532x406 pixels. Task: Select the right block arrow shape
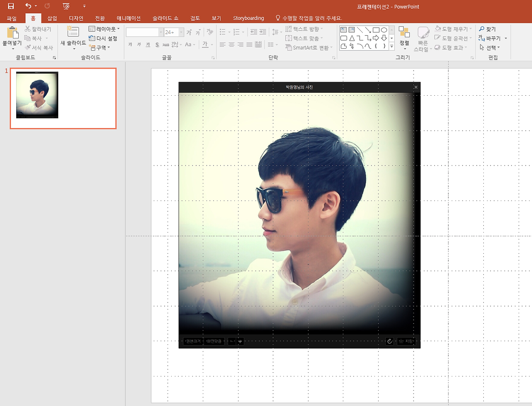click(x=376, y=38)
